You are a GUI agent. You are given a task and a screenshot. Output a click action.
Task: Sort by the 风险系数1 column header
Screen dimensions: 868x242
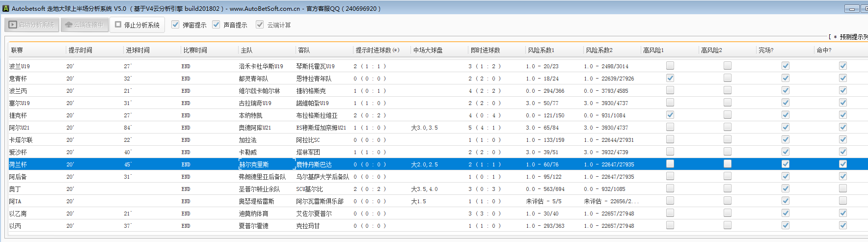click(x=541, y=50)
